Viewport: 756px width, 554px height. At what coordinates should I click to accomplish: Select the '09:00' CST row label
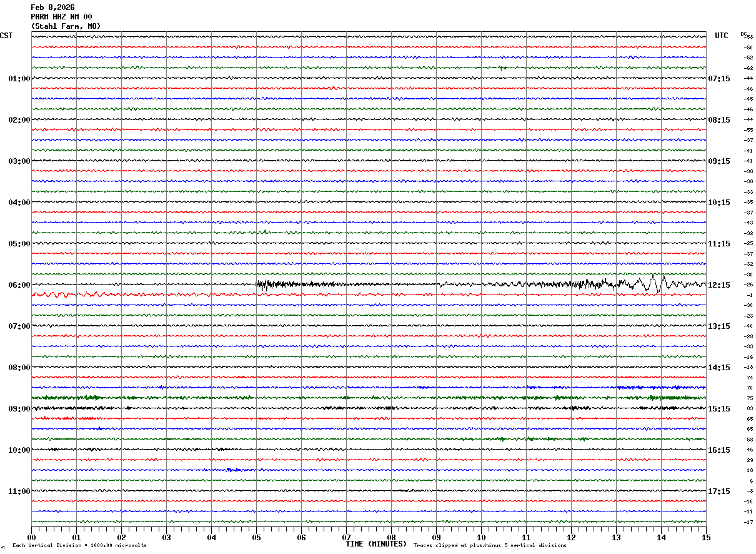(x=19, y=409)
